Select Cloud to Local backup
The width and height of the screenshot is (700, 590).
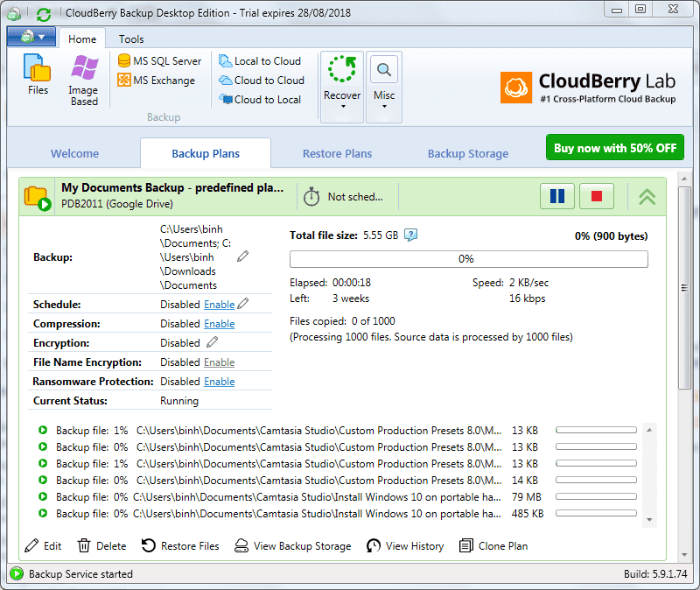coord(260,100)
